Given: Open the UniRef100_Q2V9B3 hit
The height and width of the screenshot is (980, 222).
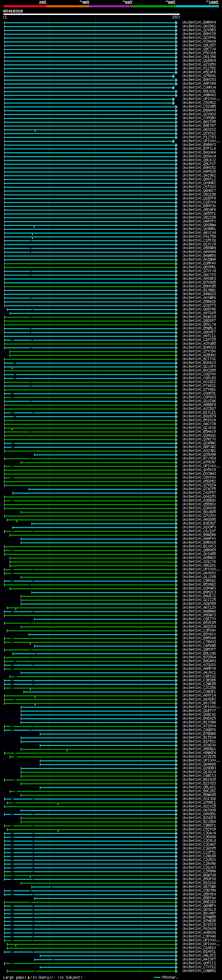Looking at the screenshot, I should click(199, 30).
